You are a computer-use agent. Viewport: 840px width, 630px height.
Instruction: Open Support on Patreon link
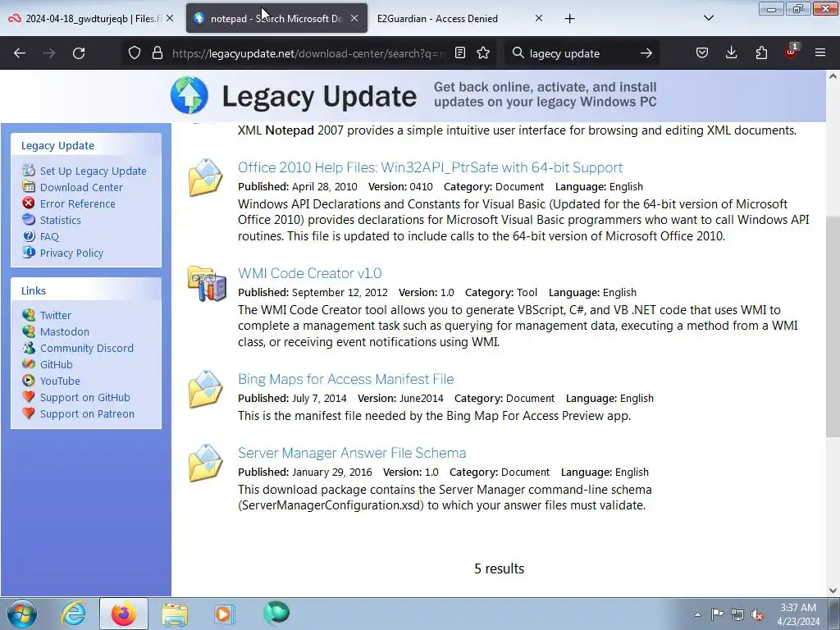coord(87,414)
